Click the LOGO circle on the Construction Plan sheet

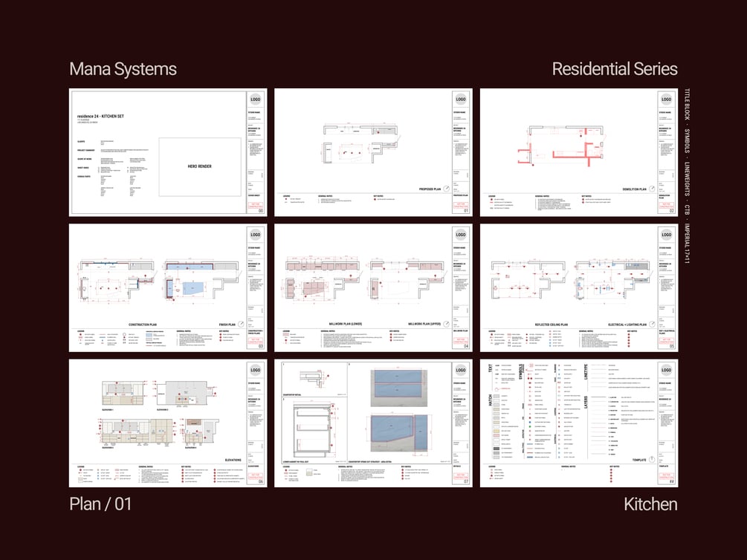point(256,234)
